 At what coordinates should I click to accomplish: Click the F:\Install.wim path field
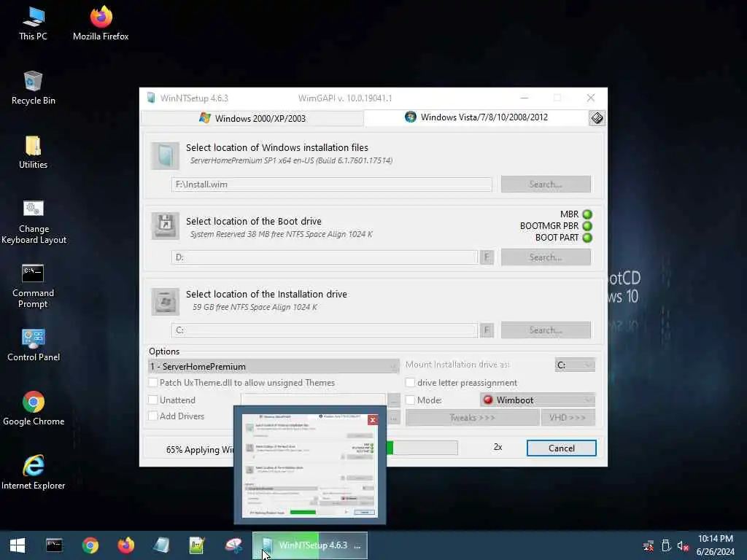[332, 184]
